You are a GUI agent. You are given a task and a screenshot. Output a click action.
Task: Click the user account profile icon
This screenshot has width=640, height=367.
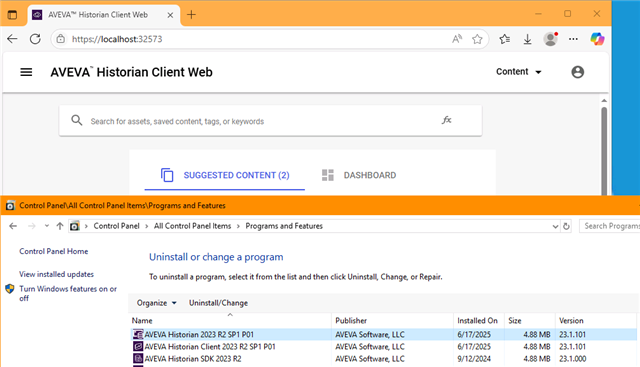(577, 72)
